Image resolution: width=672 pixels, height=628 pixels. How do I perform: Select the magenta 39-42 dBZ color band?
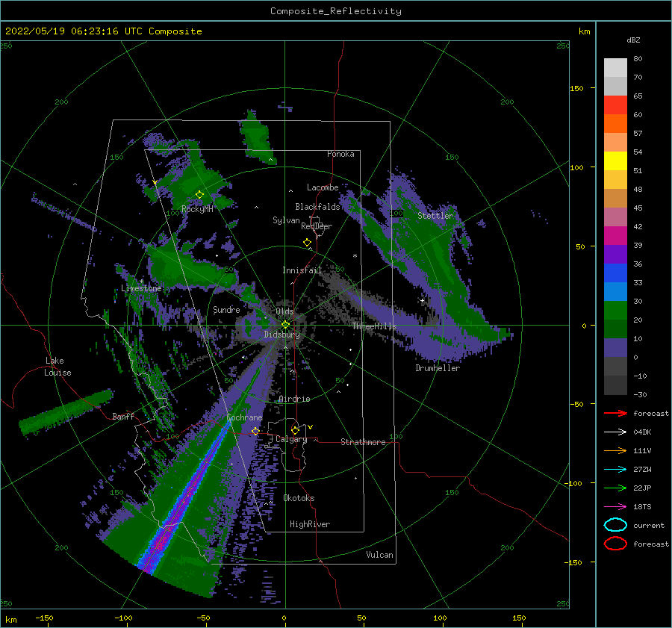(x=615, y=236)
